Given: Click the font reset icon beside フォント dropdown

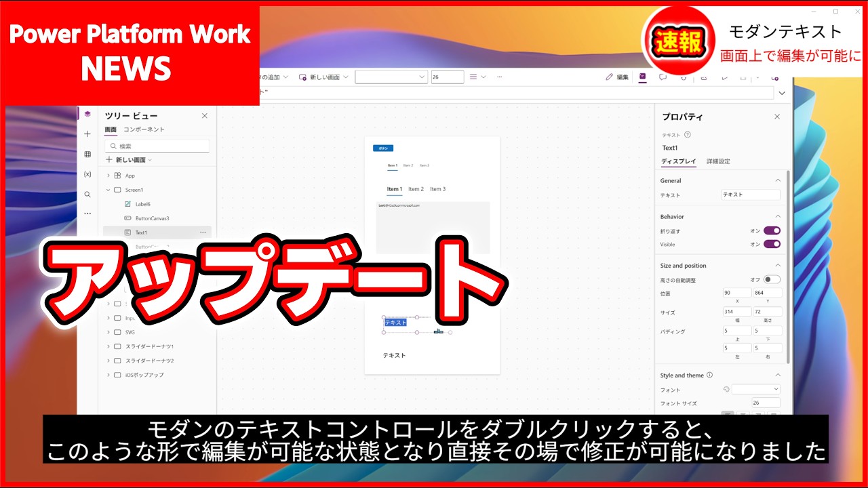Looking at the screenshot, I should [726, 390].
